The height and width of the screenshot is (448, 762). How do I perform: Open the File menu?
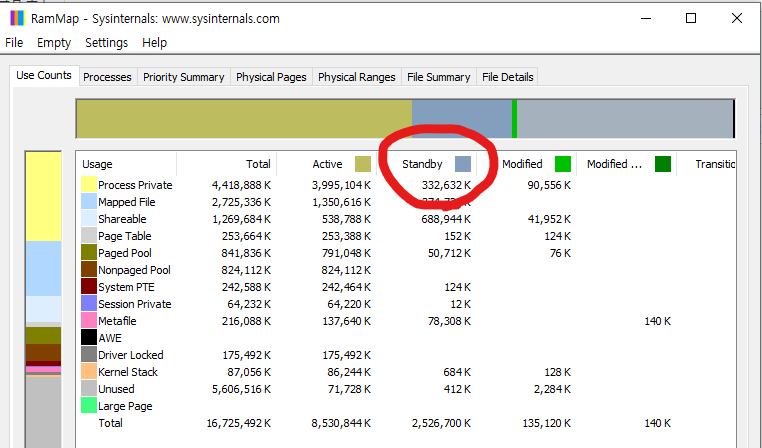click(14, 43)
